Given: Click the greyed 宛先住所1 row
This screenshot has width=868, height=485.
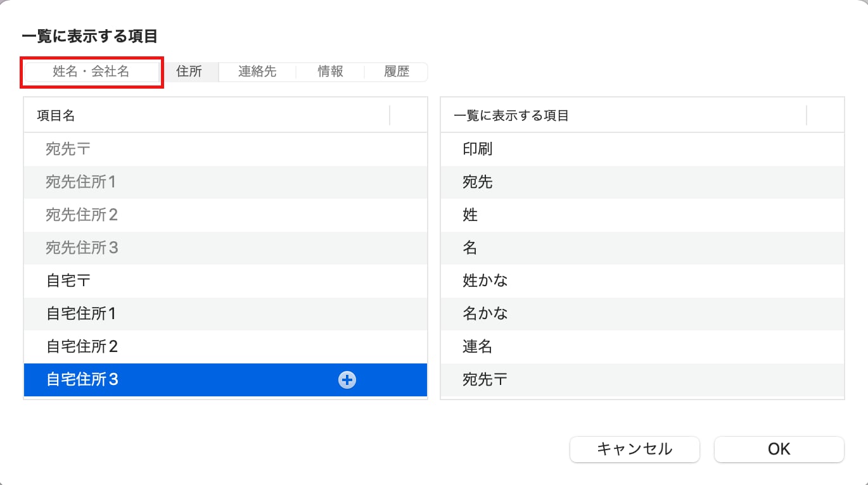Looking at the screenshot, I should pyautogui.click(x=226, y=182).
